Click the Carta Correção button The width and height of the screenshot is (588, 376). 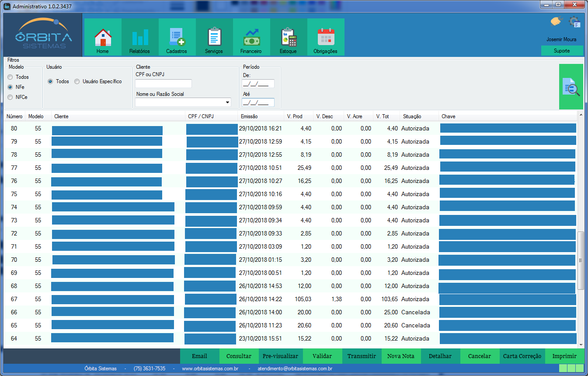tap(522, 356)
